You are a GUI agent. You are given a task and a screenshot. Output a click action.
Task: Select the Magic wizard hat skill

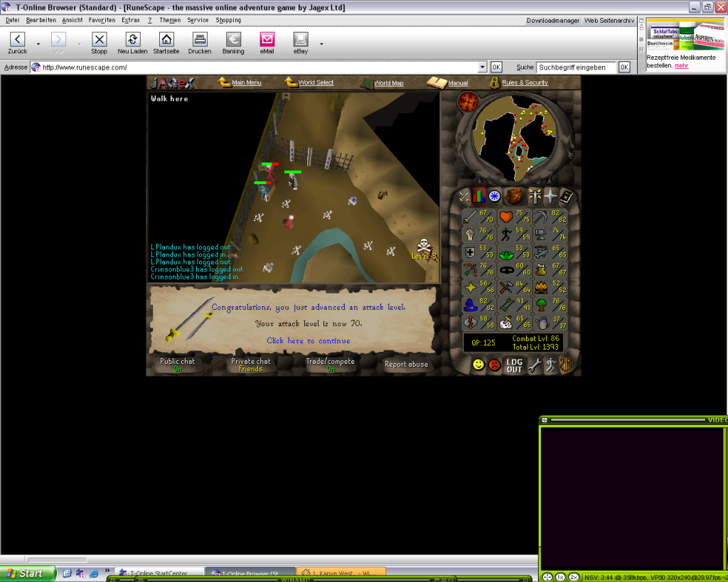tap(470, 305)
